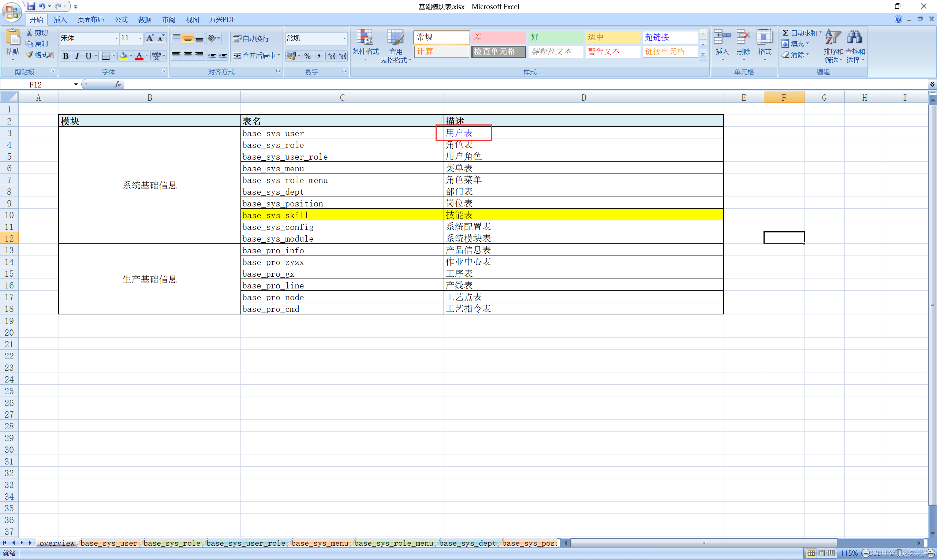Open the number format dropdown (常规)
Viewport: 937px width, 560px height.
344,38
